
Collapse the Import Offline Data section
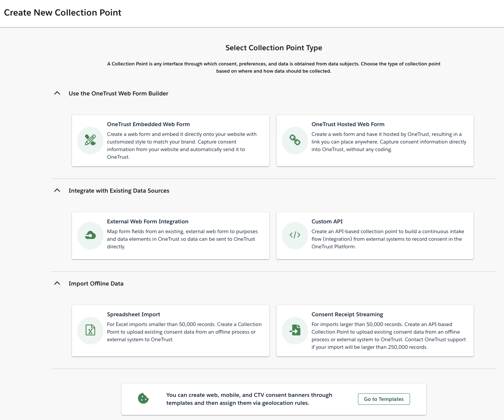pos(57,283)
